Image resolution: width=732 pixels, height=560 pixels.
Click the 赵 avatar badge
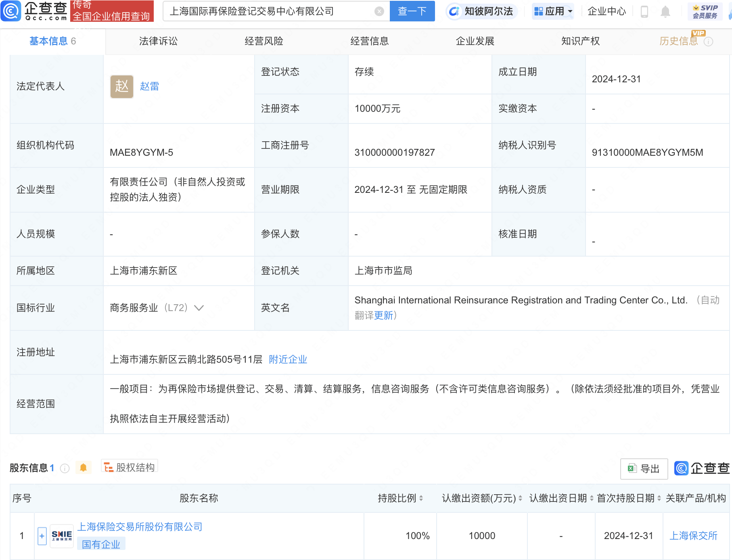point(122,86)
